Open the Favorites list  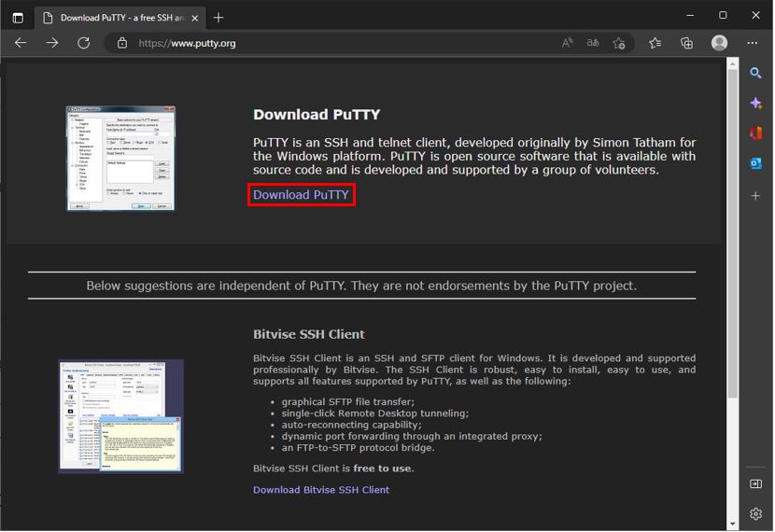655,43
